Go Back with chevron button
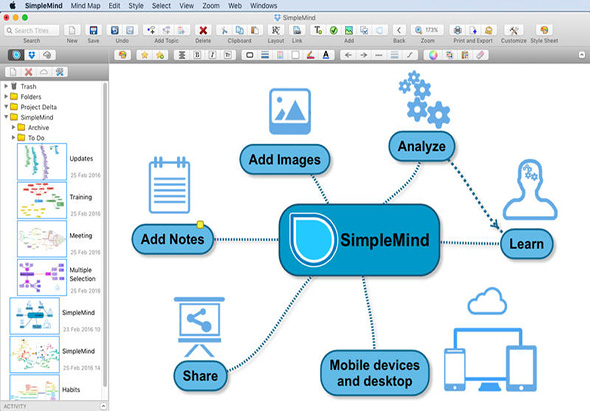 pyautogui.click(x=399, y=30)
